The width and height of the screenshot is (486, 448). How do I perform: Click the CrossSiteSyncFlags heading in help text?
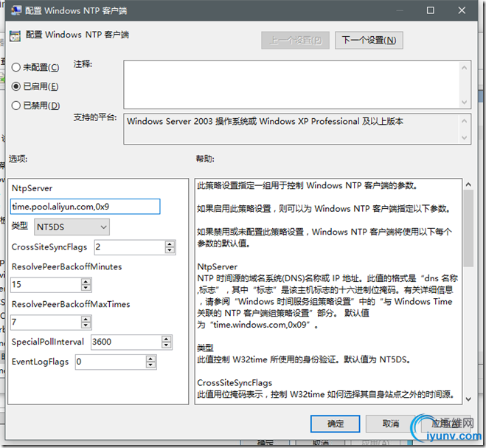coord(235,383)
